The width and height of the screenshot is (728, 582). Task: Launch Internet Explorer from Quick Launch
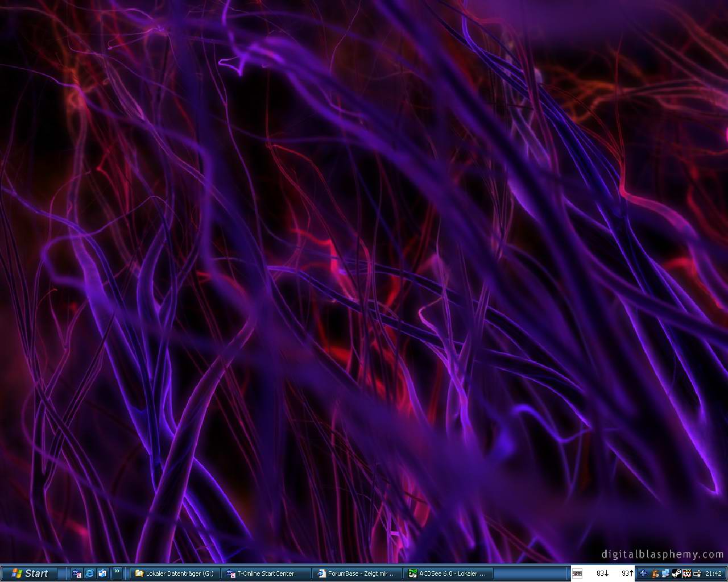click(x=90, y=573)
